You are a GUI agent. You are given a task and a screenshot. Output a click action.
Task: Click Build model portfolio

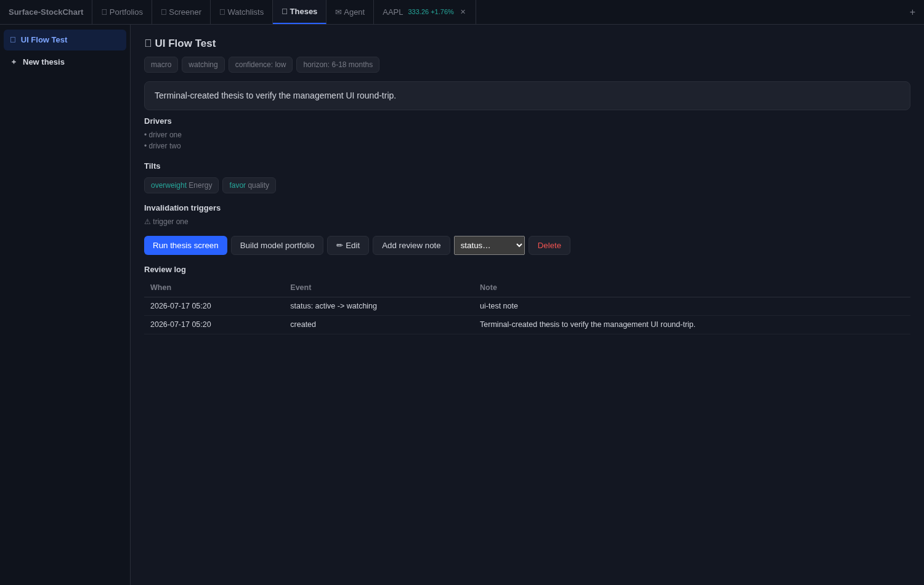pyautogui.click(x=277, y=246)
